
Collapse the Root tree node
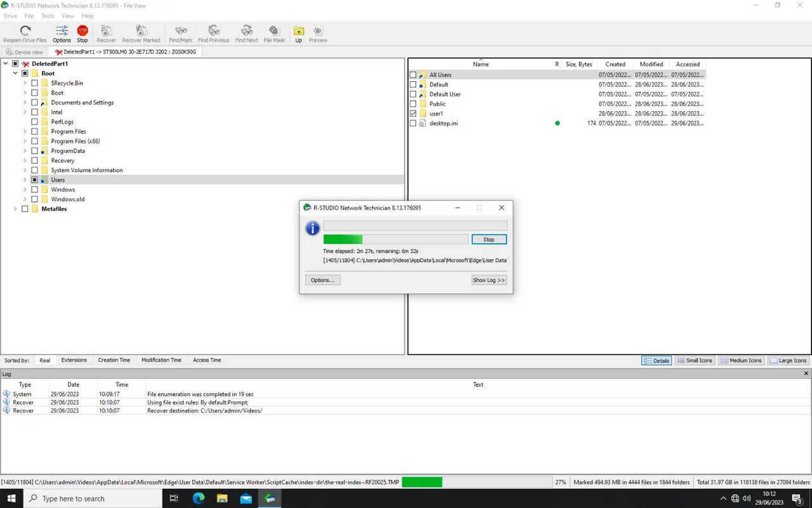(15, 74)
